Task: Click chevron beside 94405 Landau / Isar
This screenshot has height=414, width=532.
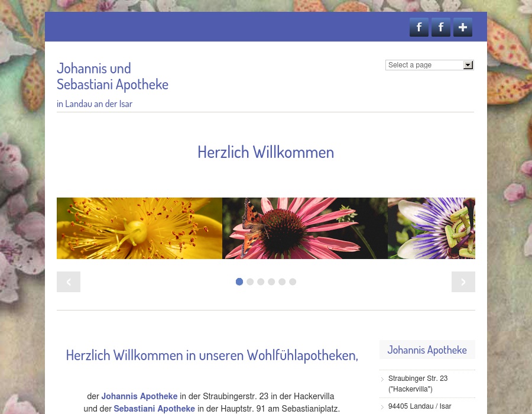Action: coord(382,407)
